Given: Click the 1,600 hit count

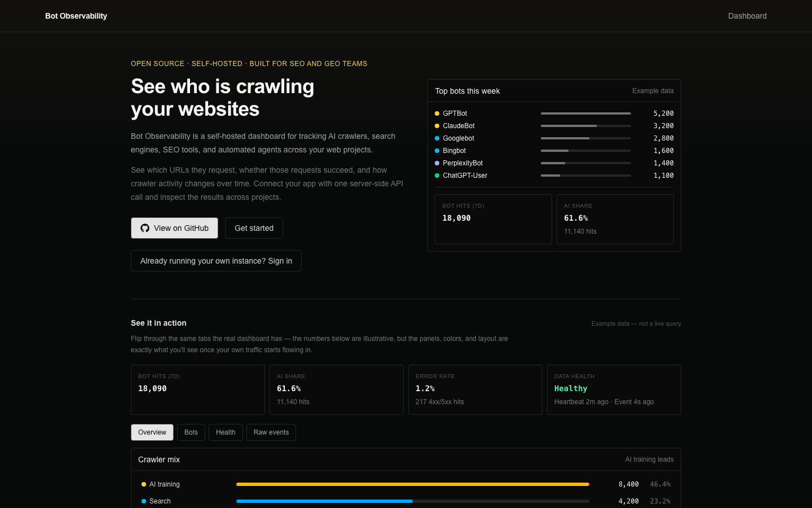Looking at the screenshot, I should point(664,151).
